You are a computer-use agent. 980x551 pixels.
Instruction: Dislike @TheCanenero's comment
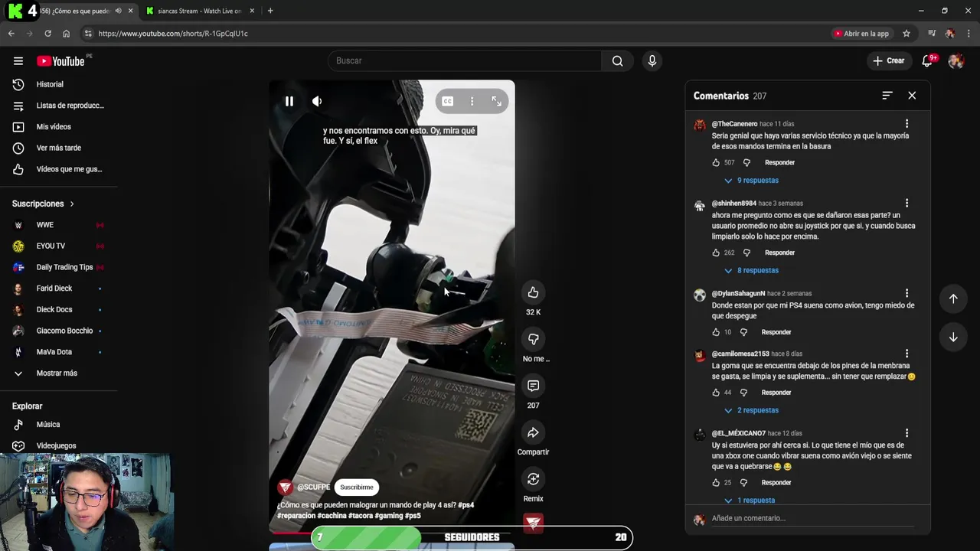pyautogui.click(x=746, y=162)
